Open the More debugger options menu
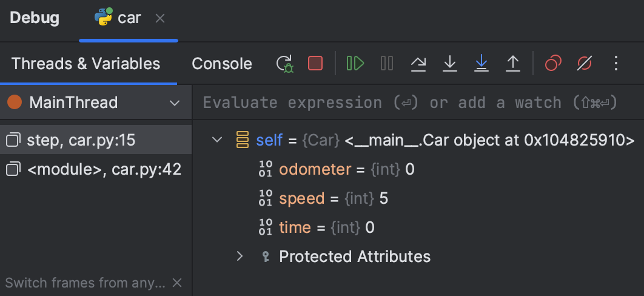 (x=616, y=63)
